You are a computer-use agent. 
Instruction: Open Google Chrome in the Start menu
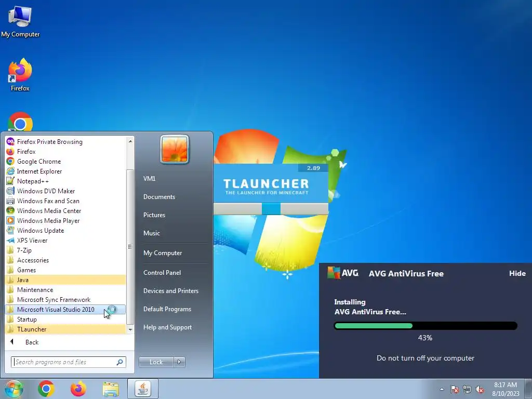(x=65, y=162)
